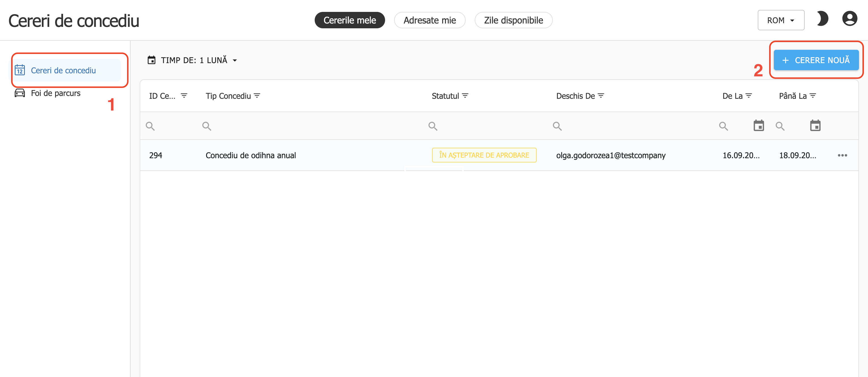Click the Cerere nouă button

pyautogui.click(x=816, y=60)
